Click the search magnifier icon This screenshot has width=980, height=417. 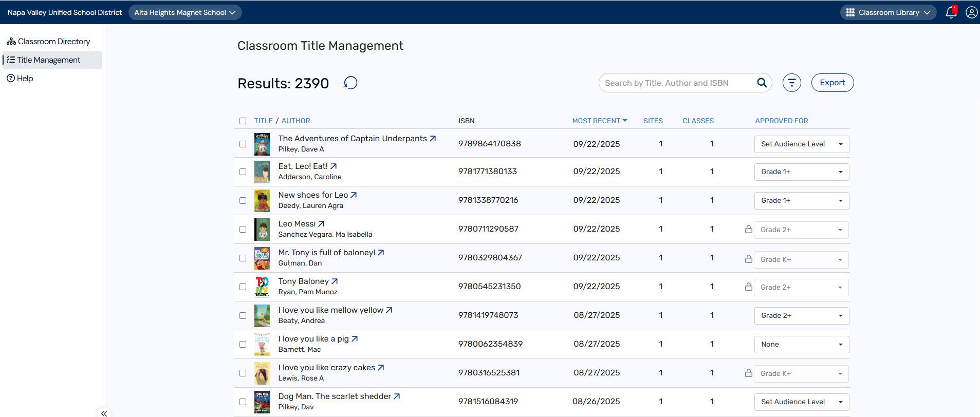(762, 83)
